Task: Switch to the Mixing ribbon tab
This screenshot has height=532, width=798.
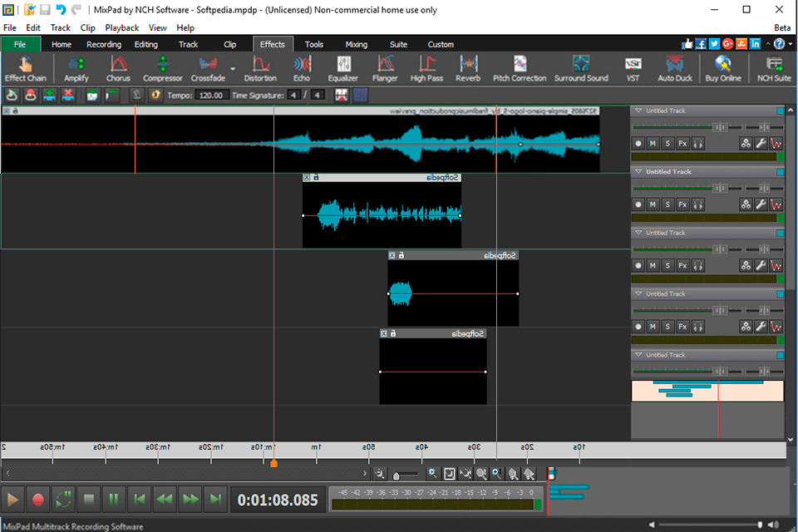Action: (356, 44)
